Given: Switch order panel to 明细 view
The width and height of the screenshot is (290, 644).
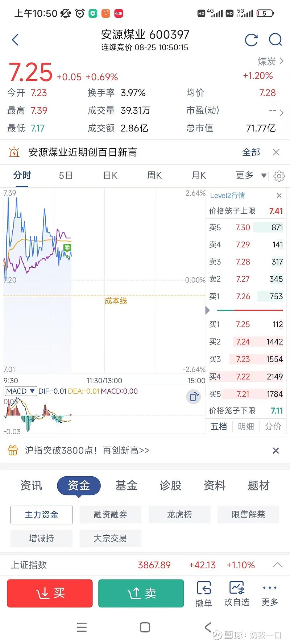Looking at the screenshot, I should point(246,426).
